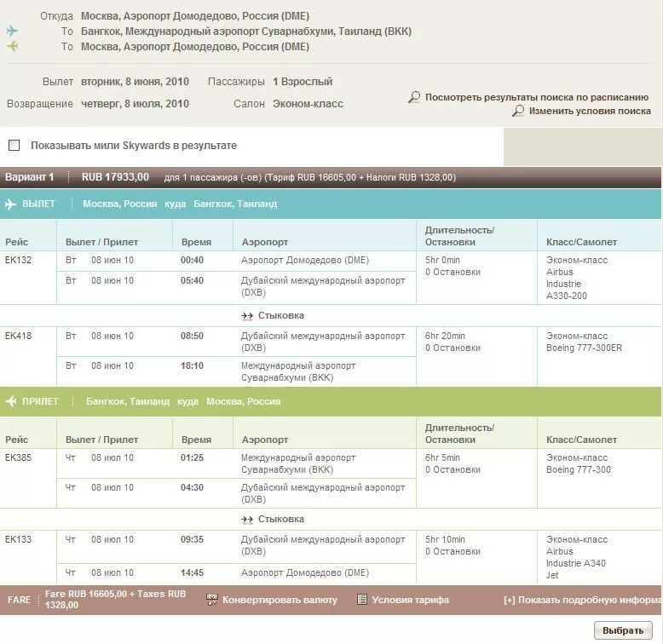Click arrival time 05:40
The height and width of the screenshot is (644, 663).
click(192, 280)
